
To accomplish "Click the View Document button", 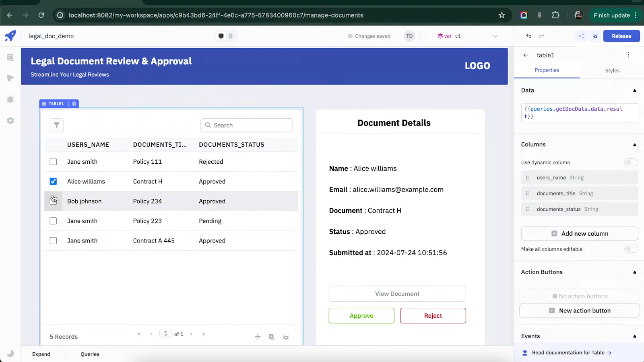I will click(397, 294).
